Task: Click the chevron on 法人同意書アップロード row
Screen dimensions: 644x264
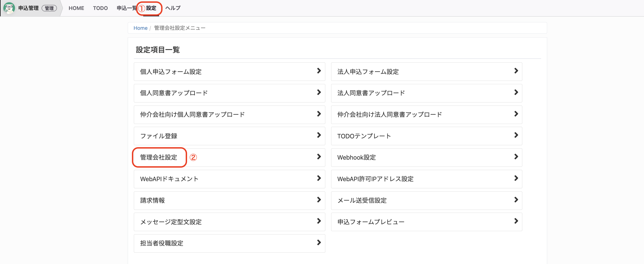Action: pos(516,93)
